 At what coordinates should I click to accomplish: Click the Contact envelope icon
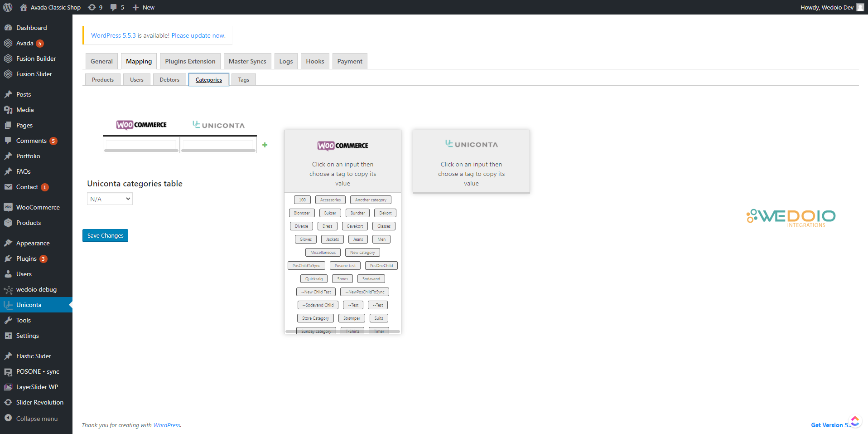tap(8, 187)
